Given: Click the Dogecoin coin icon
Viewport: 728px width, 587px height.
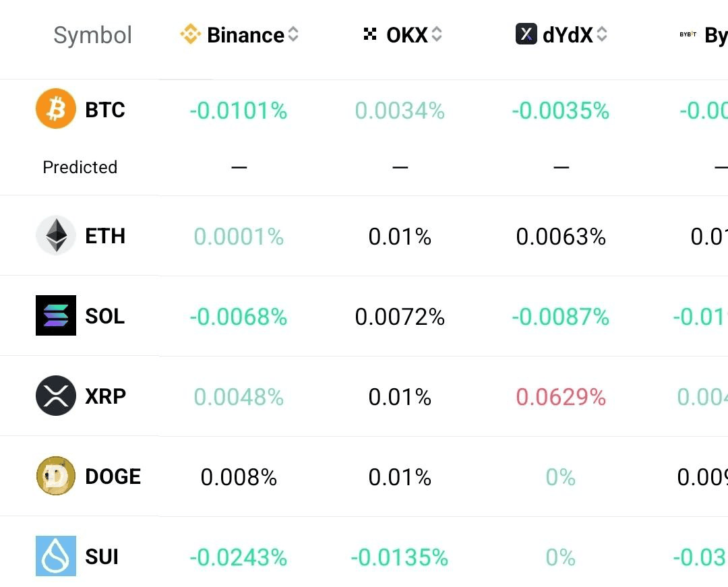Looking at the screenshot, I should pos(56,476).
